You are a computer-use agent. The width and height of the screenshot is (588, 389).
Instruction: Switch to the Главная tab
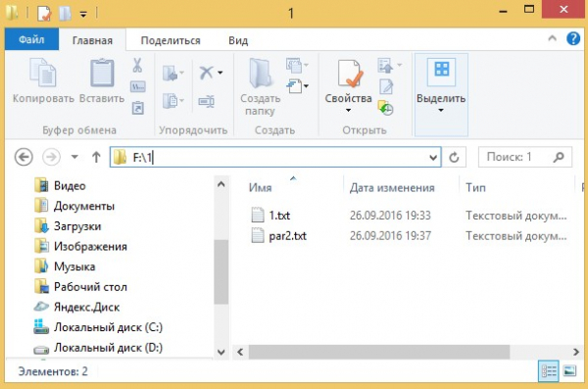pyautogui.click(x=92, y=40)
